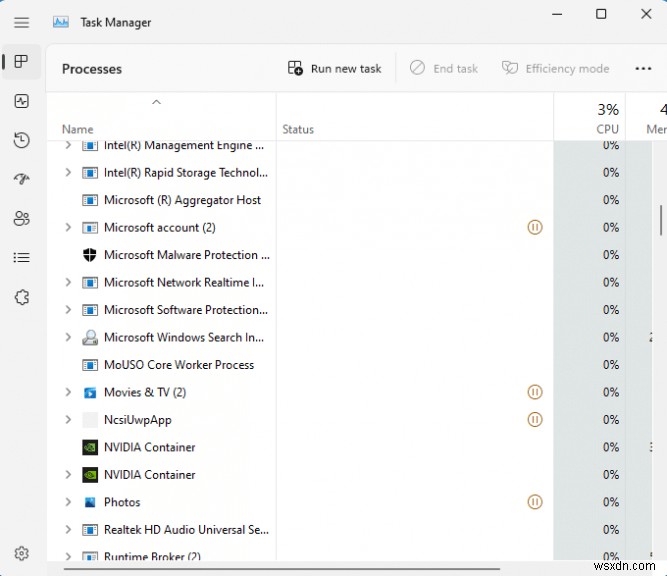Screen dimensions: 667x576
Task: Select Realtek HD Audio Universal Se... name
Action: (x=186, y=530)
